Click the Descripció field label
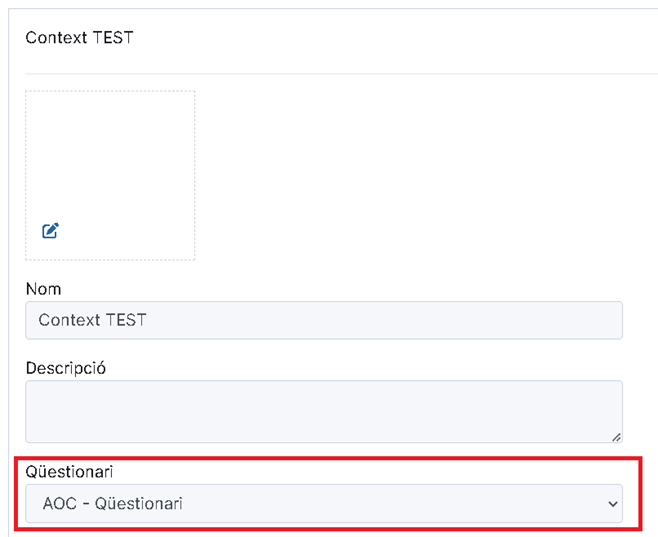Image resolution: width=658 pixels, height=537 pixels. tap(66, 368)
